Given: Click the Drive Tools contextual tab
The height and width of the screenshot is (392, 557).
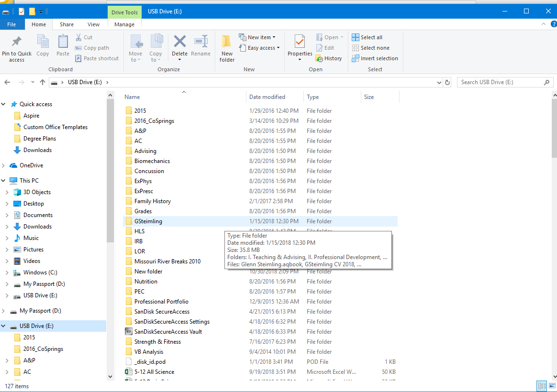Looking at the screenshot, I should point(124,12).
